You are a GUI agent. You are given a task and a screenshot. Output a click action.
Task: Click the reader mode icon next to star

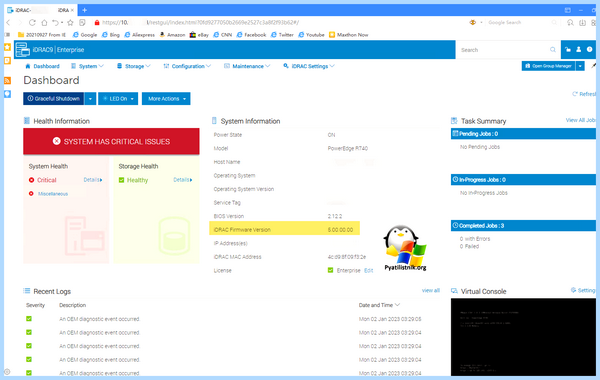[x=82, y=23]
